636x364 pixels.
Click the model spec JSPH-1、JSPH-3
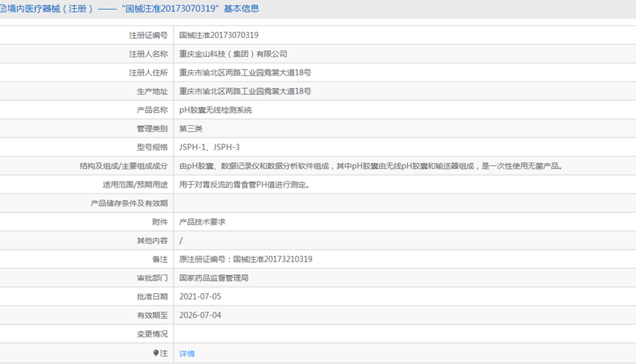(x=210, y=147)
